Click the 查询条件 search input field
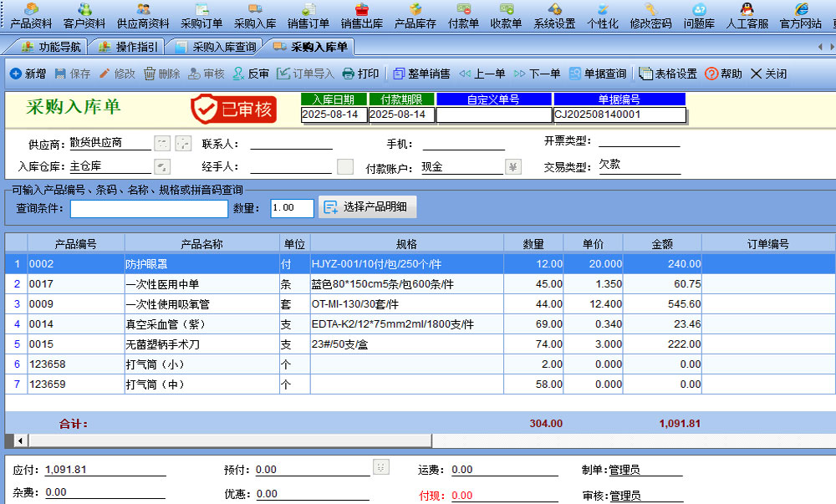 [149, 208]
